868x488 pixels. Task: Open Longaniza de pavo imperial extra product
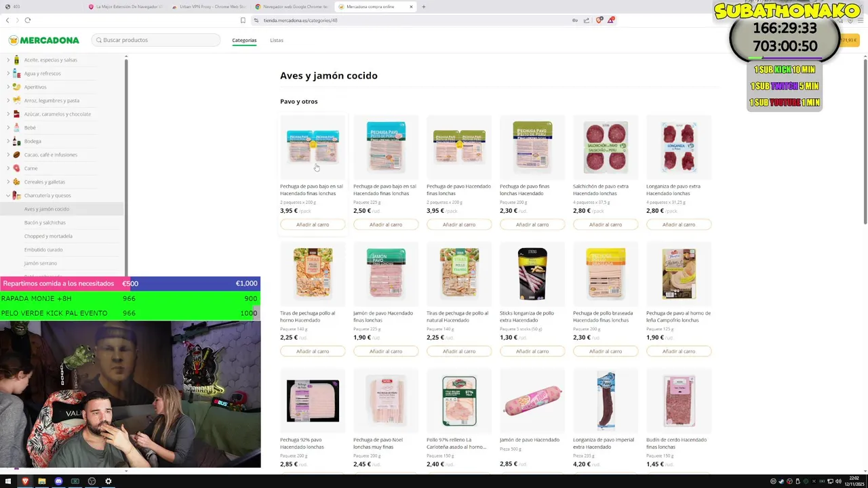point(606,401)
